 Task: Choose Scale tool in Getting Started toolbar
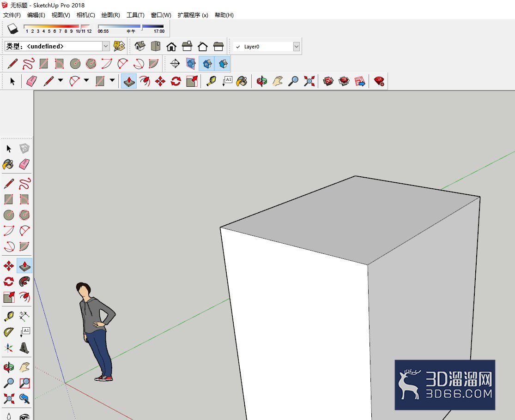tap(192, 81)
